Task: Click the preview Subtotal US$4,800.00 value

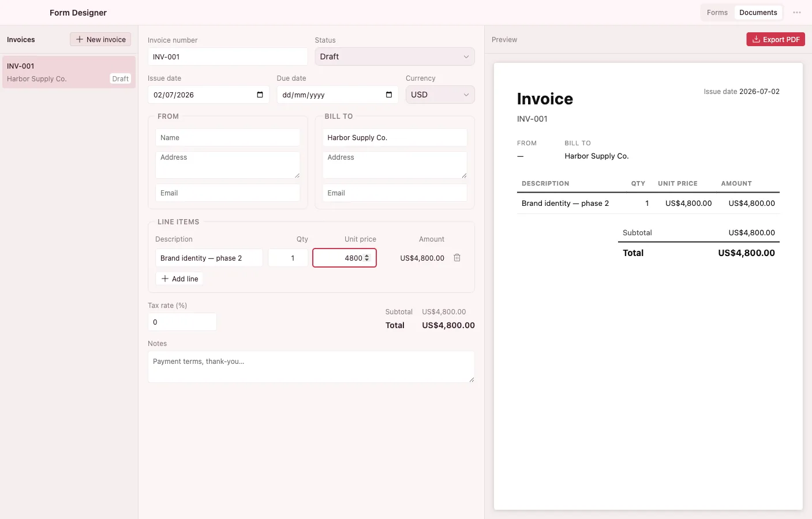Action: pyautogui.click(x=751, y=232)
